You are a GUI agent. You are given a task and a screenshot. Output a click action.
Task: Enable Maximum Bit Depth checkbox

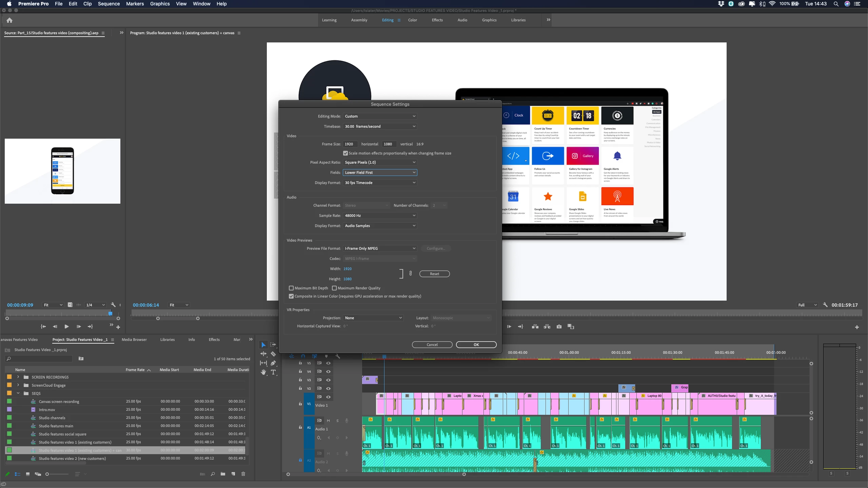coord(291,288)
